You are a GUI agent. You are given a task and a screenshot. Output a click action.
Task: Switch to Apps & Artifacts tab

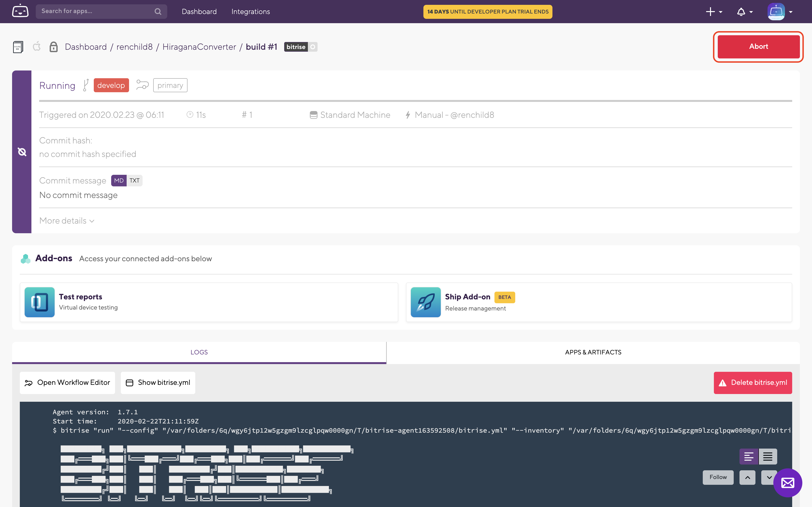[593, 352]
